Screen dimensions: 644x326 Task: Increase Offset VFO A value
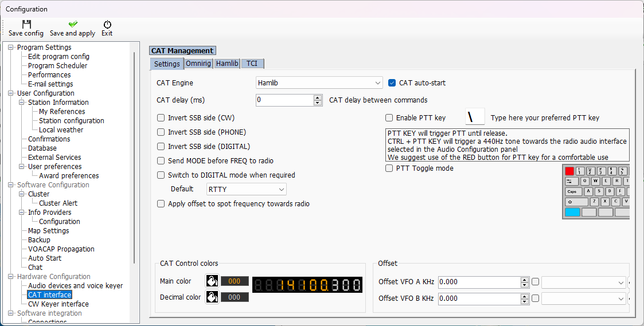click(525, 280)
